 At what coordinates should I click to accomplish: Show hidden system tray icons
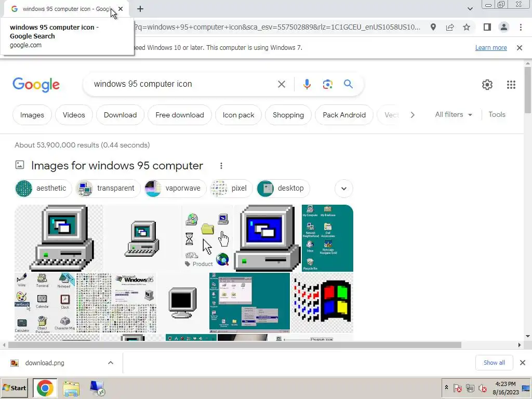coord(446,388)
